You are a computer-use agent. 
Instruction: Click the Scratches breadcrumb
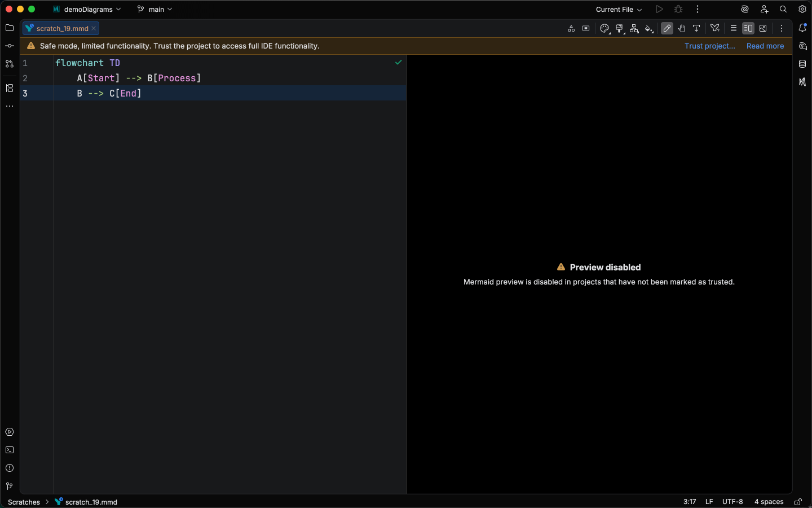click(x=24, y=502)
